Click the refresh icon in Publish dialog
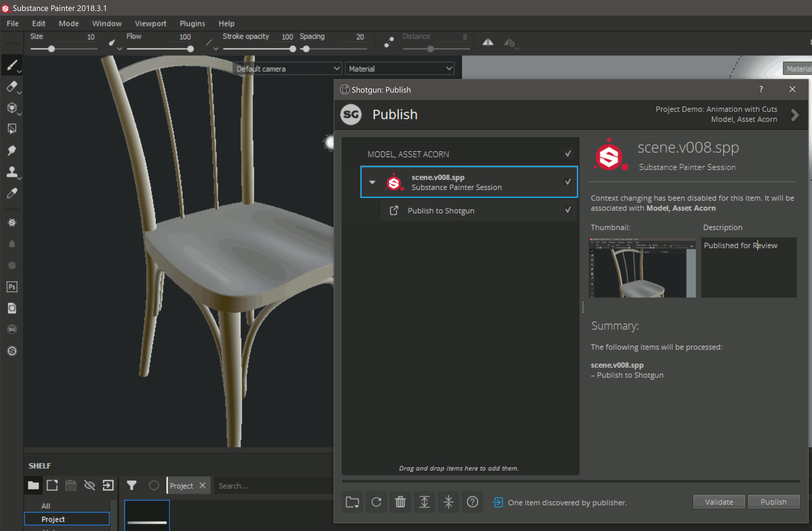Screen dimensions: 812x531 [376, 502]
